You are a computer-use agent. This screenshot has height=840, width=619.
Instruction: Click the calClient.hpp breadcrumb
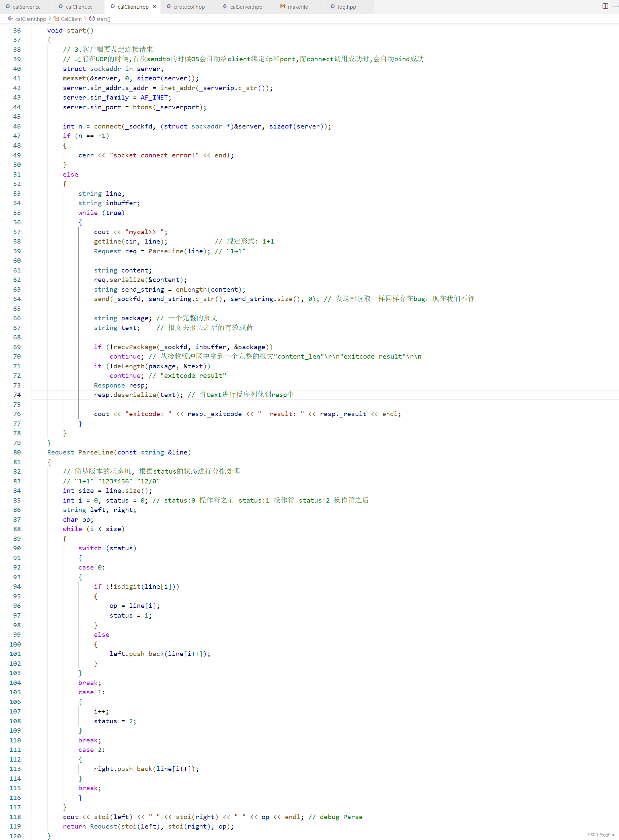tap(30, 19)
